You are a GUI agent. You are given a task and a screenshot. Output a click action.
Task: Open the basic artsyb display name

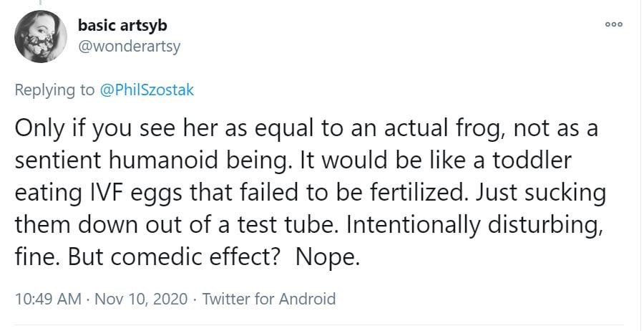(122, 27)
